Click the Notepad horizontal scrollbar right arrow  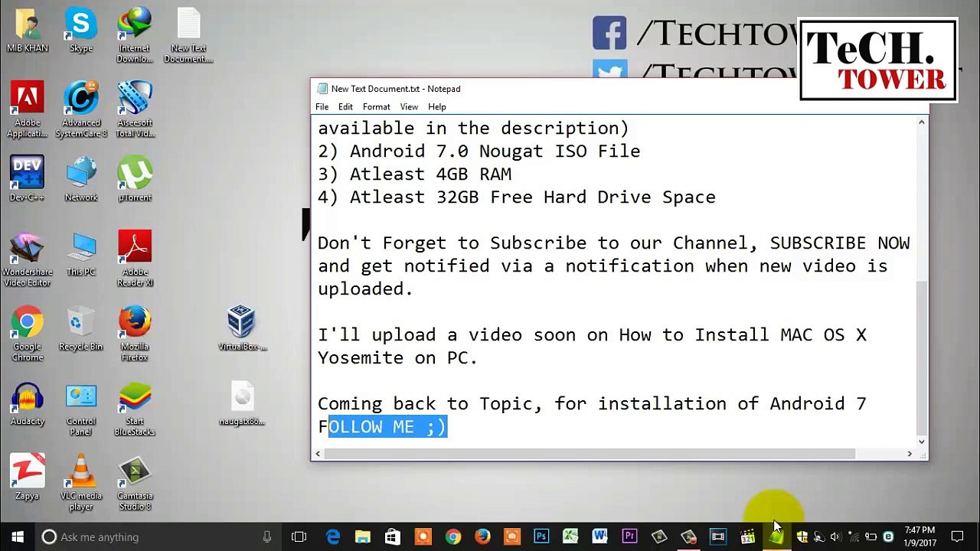[910, 454]
